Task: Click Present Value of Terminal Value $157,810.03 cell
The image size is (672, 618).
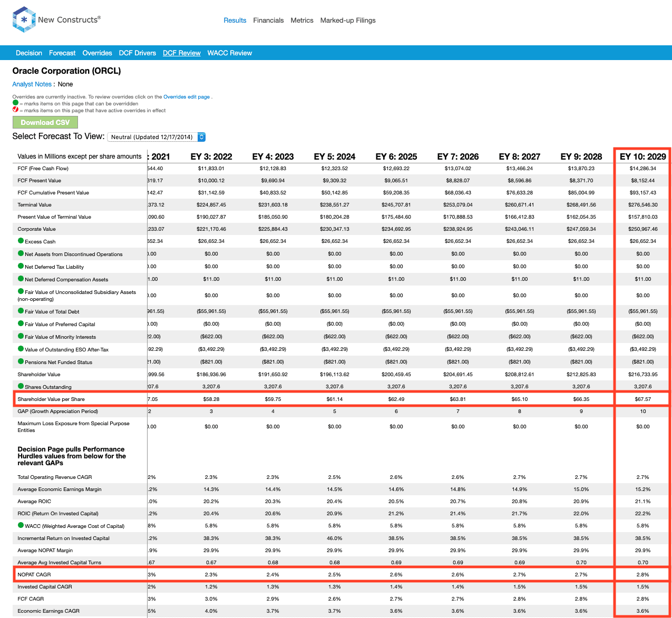Action: point(643,217)
